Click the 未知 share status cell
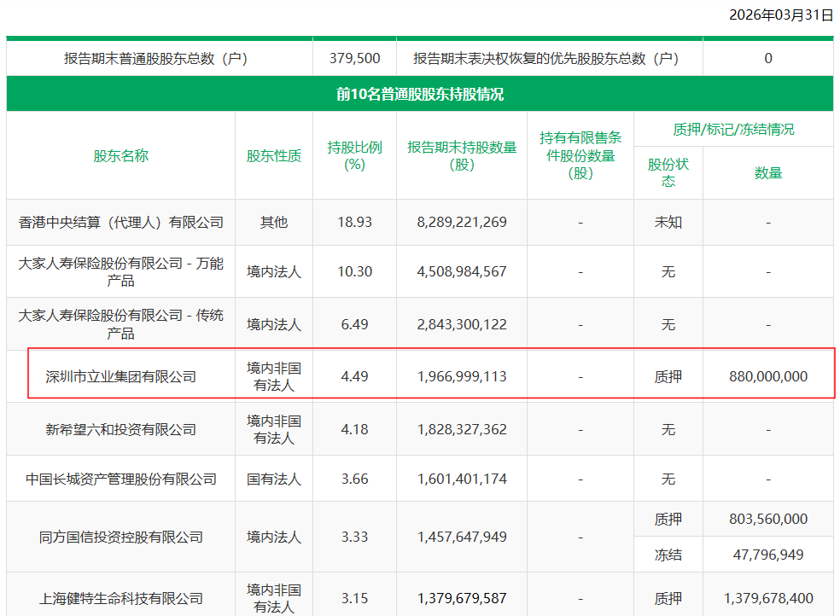This screenshot has width=840, height=616. (x=668, y=222)
